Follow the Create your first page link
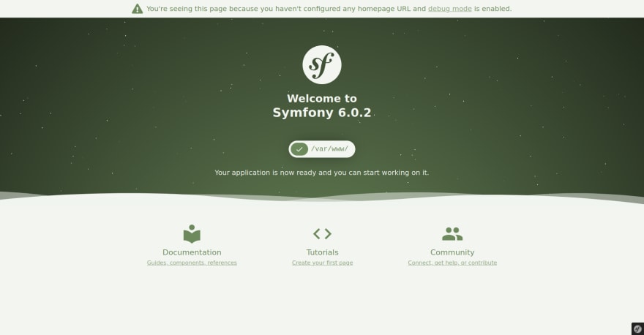The height and width of the screenshot is (335, 644). point(323,263)
